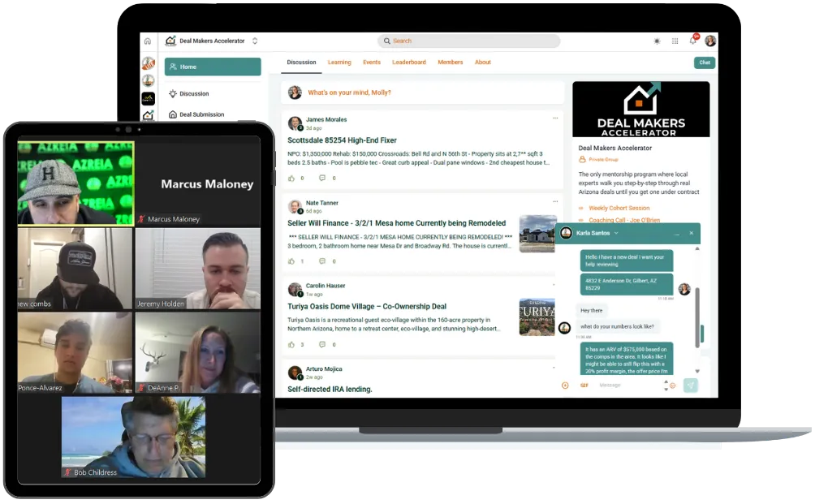The width and height of the screenshot is (815, 504).
Task: Click the Deal Makers Accelerator logo in header
Action: click(x=170, y=41)
